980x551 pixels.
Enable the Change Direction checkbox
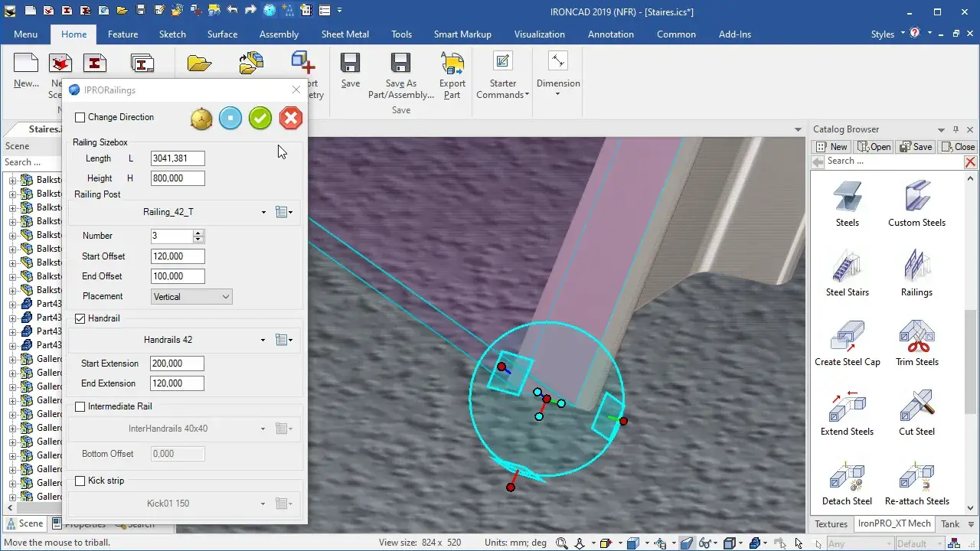pyautogui.click(x=80, y=118)
